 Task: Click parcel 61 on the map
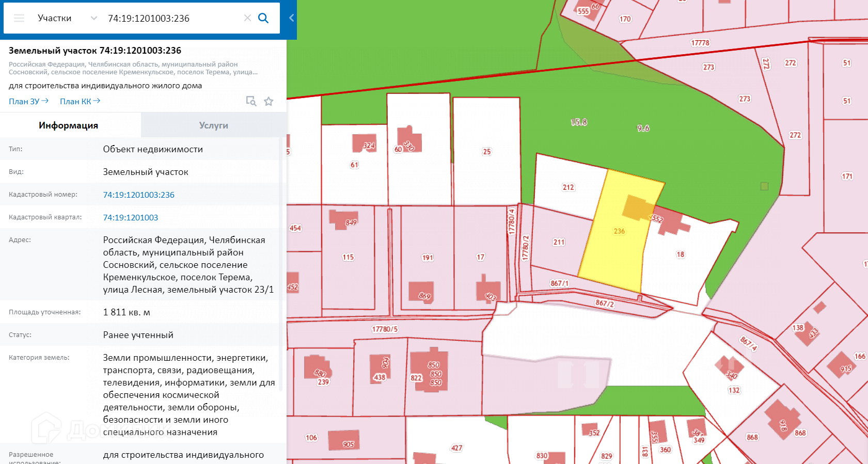[354, 165]
